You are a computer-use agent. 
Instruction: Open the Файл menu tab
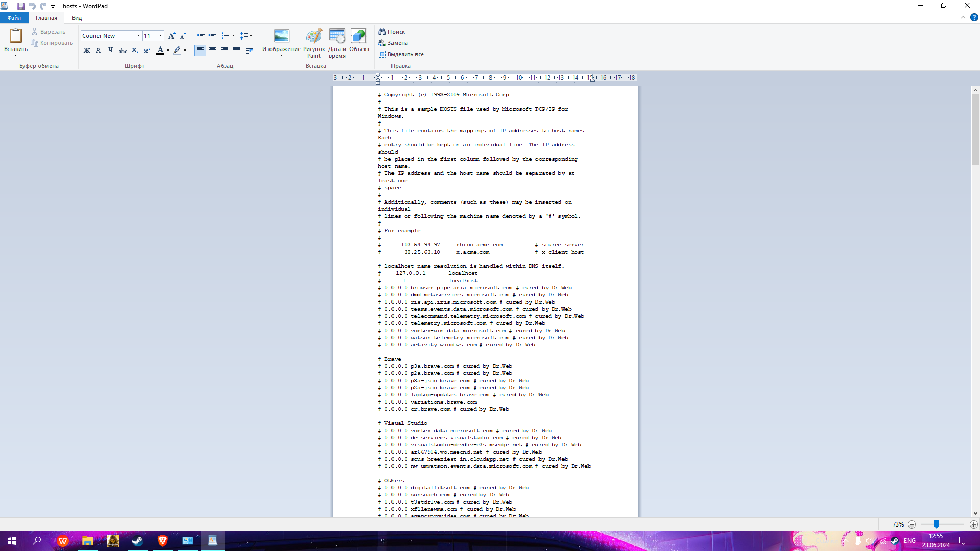[14, 18]
